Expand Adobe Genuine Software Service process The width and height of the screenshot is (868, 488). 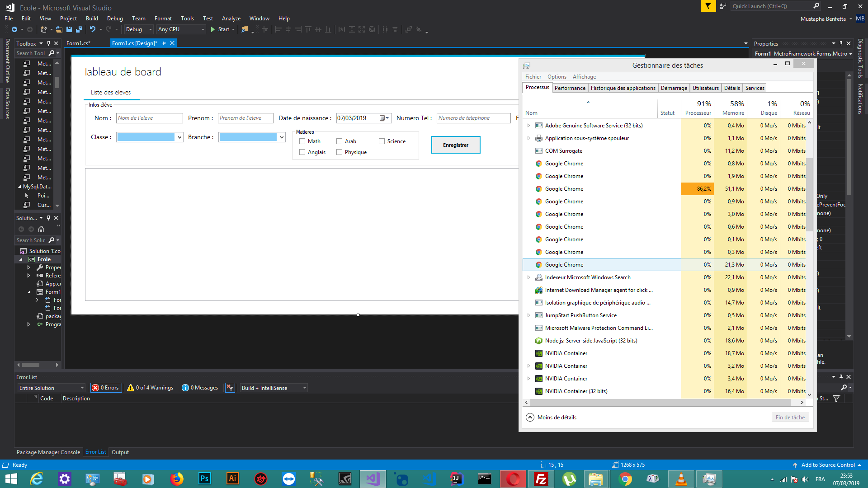(528, 126)
